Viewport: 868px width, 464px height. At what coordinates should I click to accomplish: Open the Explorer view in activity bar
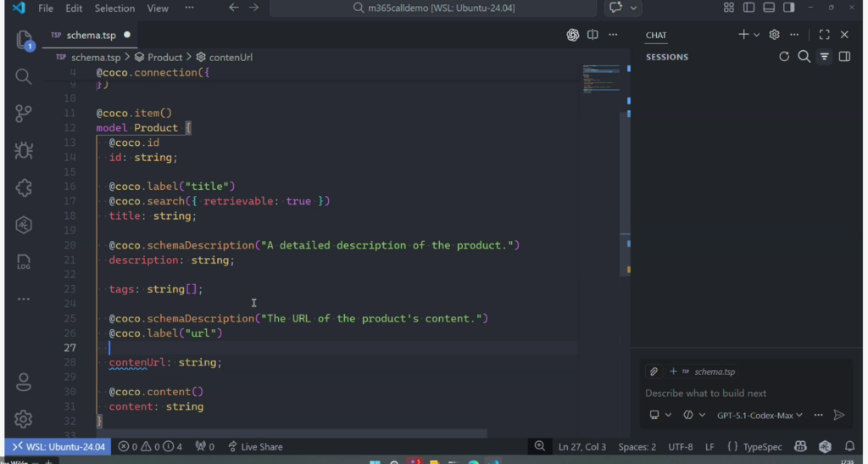[x=23, y=40]
